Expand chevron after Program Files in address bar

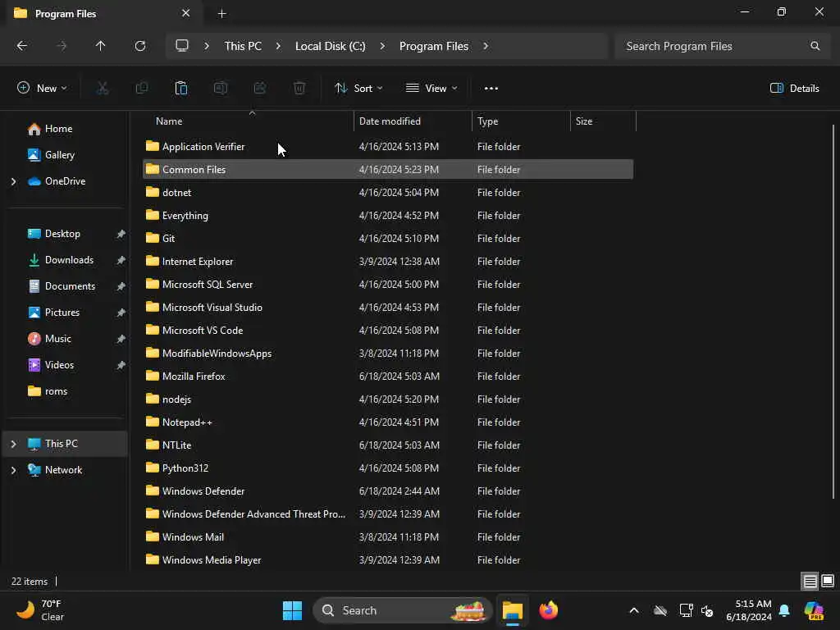[x=486, y=46]
